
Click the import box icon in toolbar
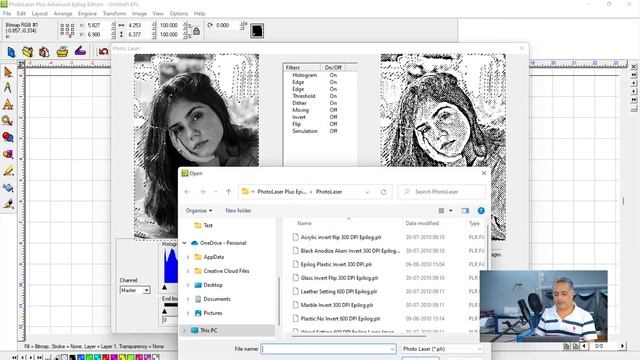(x=44, y=52)
